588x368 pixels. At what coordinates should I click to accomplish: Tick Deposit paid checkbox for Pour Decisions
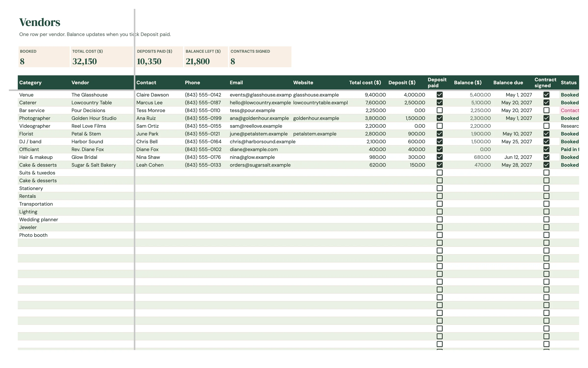(x=440, y=110)
